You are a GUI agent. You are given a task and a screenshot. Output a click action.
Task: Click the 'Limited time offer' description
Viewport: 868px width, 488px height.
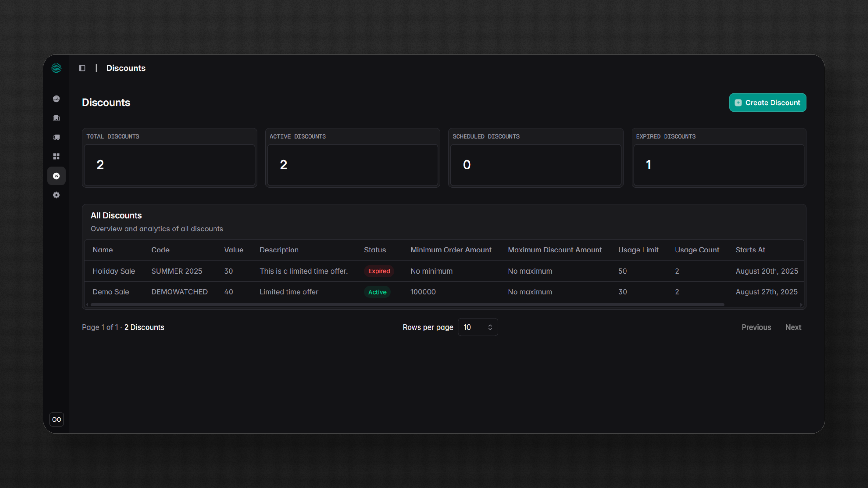(289, 292)
